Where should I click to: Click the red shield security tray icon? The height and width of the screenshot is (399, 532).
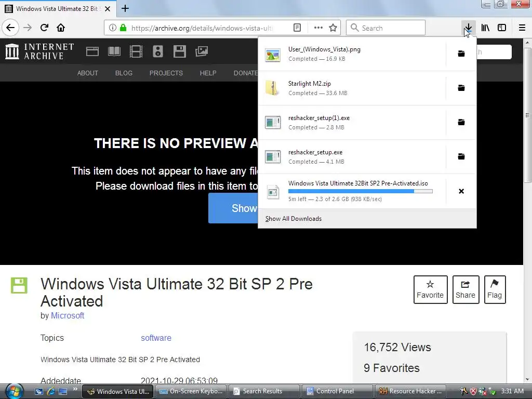tap(473, 391)
